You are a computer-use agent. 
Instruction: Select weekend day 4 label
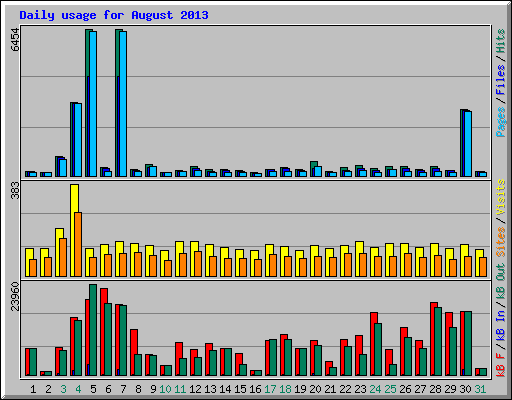pyautogui.click(x=78, y=389)
